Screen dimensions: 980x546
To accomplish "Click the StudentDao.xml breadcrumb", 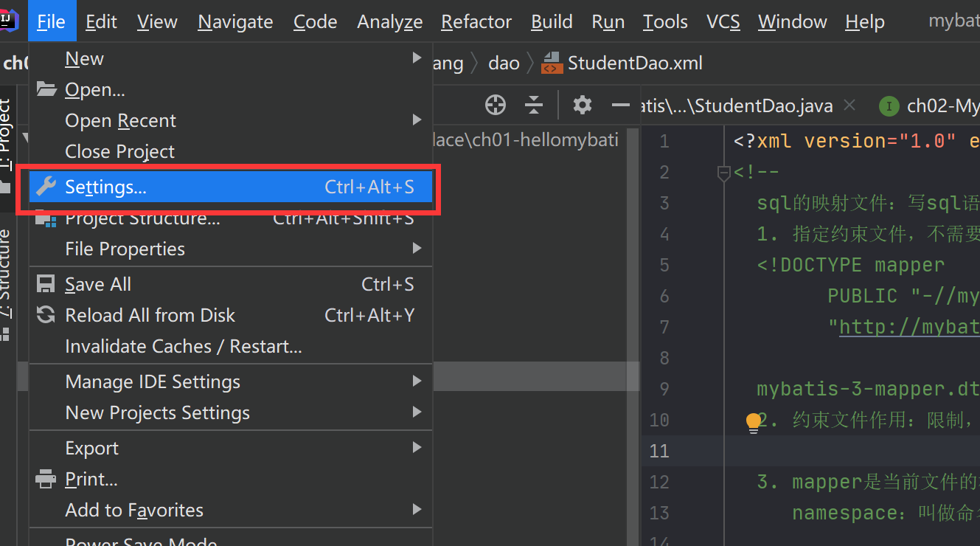I will [x=635, y=63].
